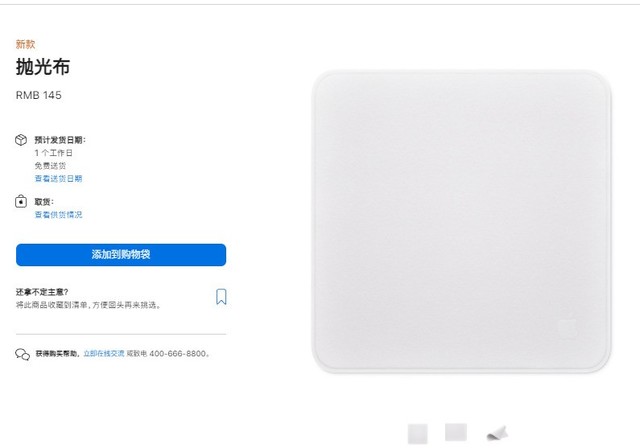The image size is (640, 448).
Task: Click the large polishing cloth product image
Action: click(x=462, y=222)
